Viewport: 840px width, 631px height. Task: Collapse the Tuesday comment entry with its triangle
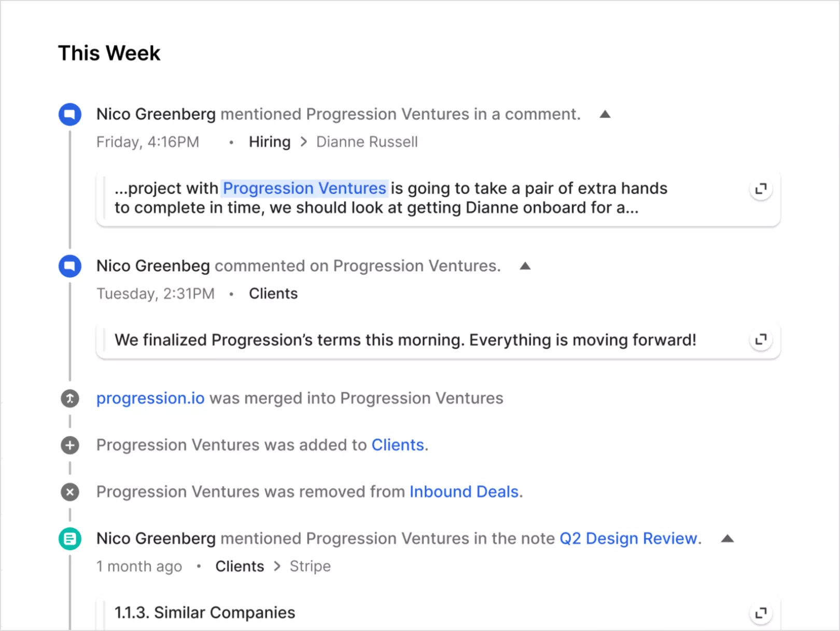525,266
